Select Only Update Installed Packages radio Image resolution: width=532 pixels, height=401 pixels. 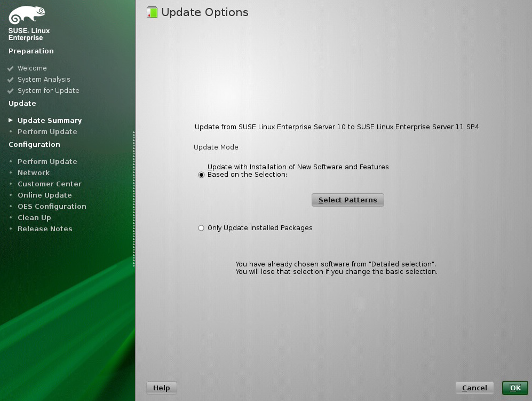tap(201, 228)
